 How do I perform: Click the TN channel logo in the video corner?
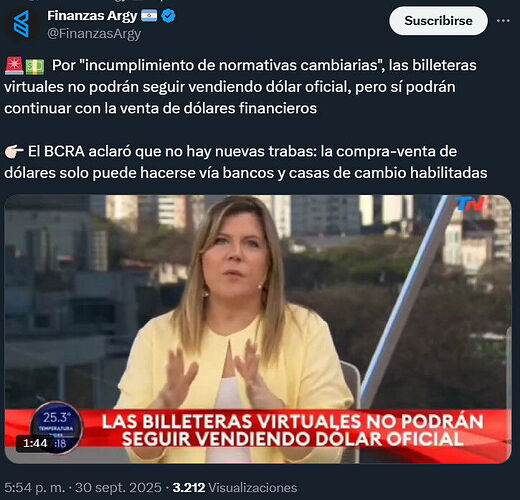point(470,204)
